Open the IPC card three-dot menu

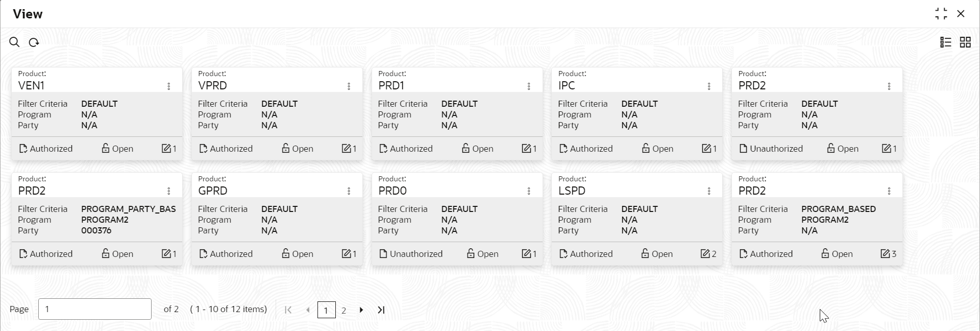(709, 86)
